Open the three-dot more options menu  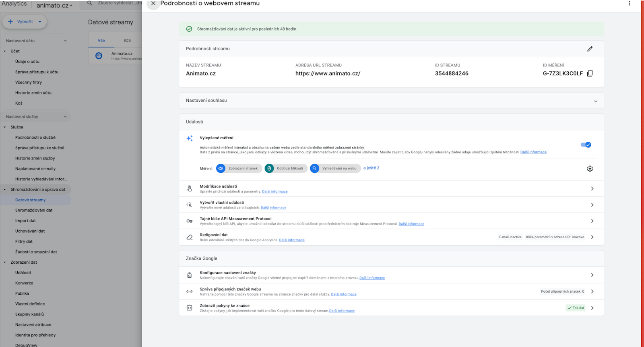coord(630,3)
